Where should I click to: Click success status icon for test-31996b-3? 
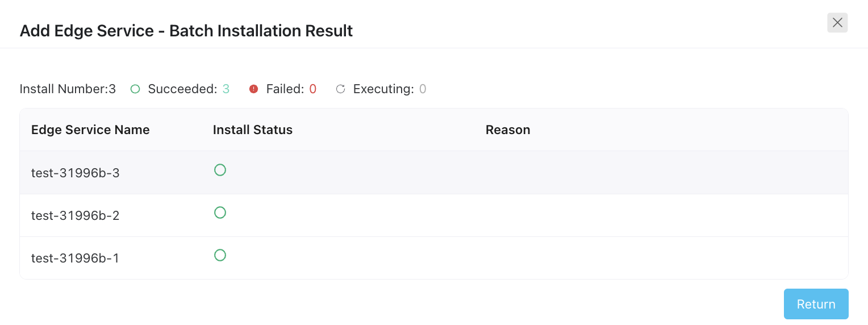point(220,170)
